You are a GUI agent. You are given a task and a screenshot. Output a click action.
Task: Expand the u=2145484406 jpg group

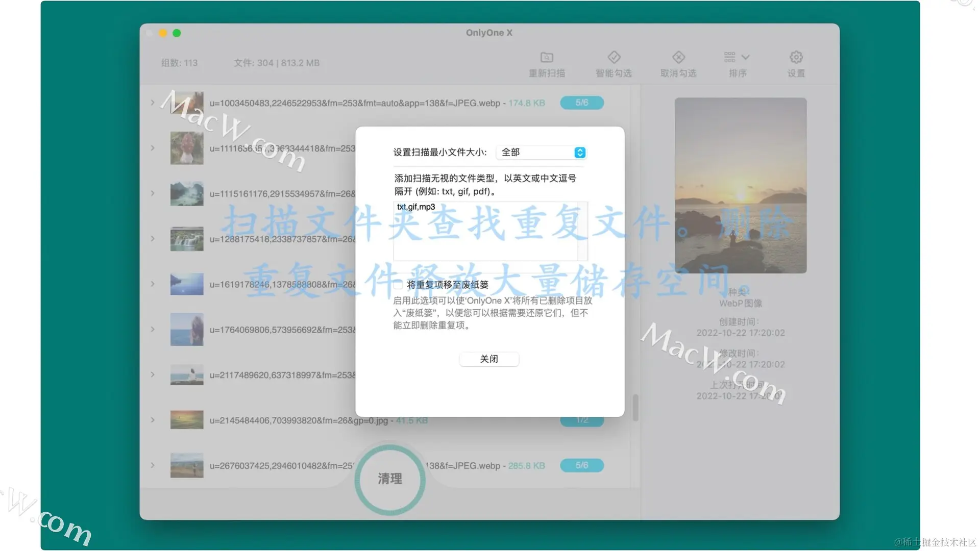coord(153,420)
